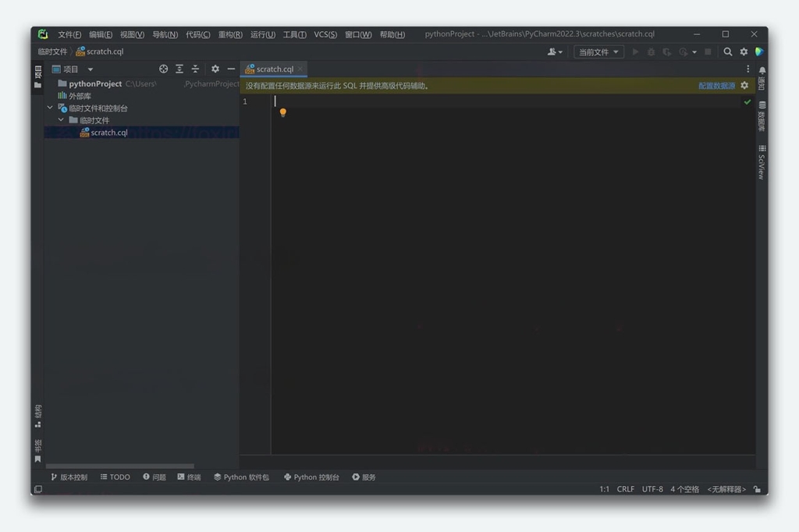Viewport: 799px width, 532px height.
Task: Open the 问题 tool window
Action: click(154, 477)
